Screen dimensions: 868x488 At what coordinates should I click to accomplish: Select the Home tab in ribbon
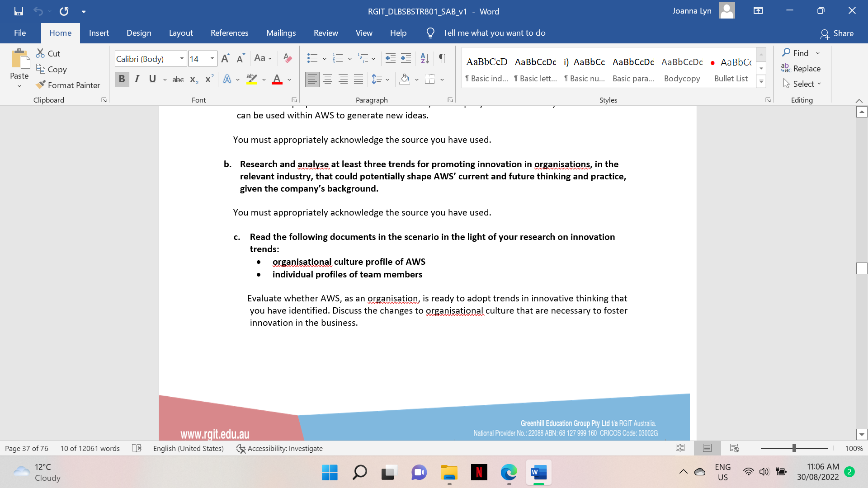coord(59,33)
